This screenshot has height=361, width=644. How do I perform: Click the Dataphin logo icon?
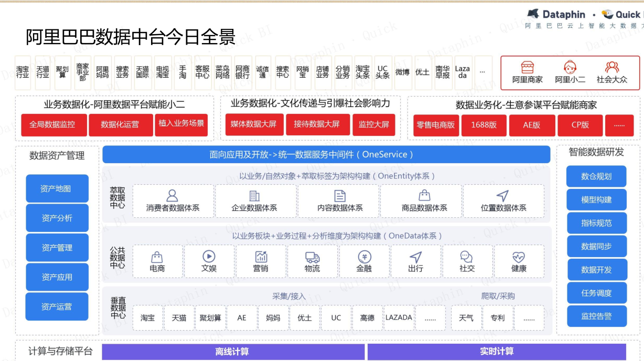click(x=533, y=14)
